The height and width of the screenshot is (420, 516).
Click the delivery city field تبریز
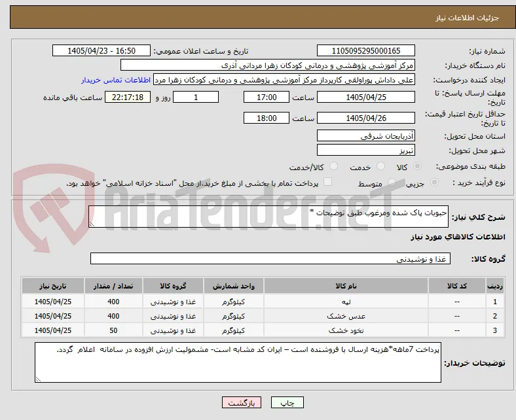(365, 150)
